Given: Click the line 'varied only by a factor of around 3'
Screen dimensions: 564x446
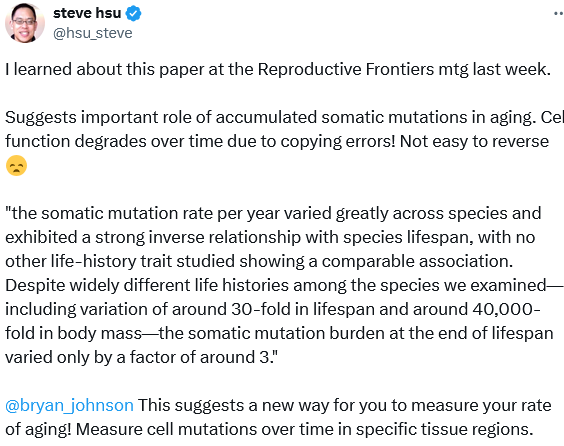Looking at the screenshot, I should click(x=141, y=358).
